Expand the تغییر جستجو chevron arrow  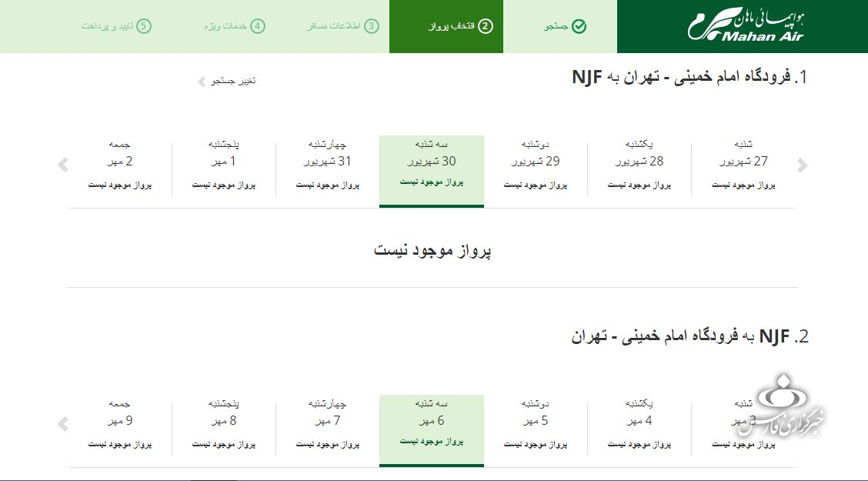(x=202, y=82)
